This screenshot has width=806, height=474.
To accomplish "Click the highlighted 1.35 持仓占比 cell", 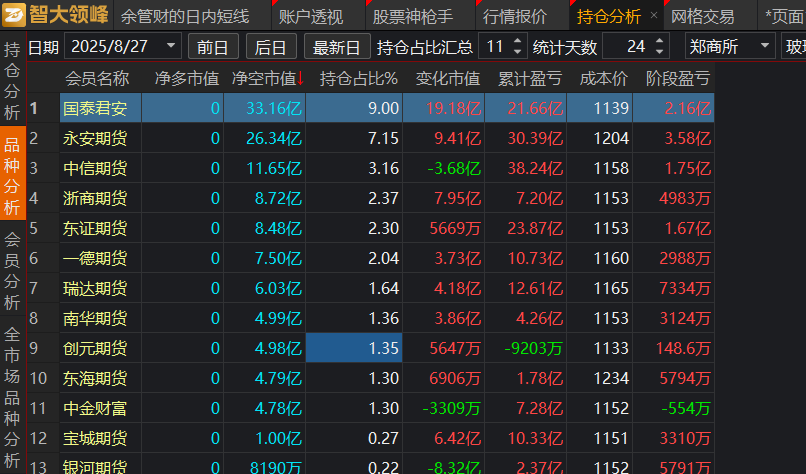I will pos(354,348).
